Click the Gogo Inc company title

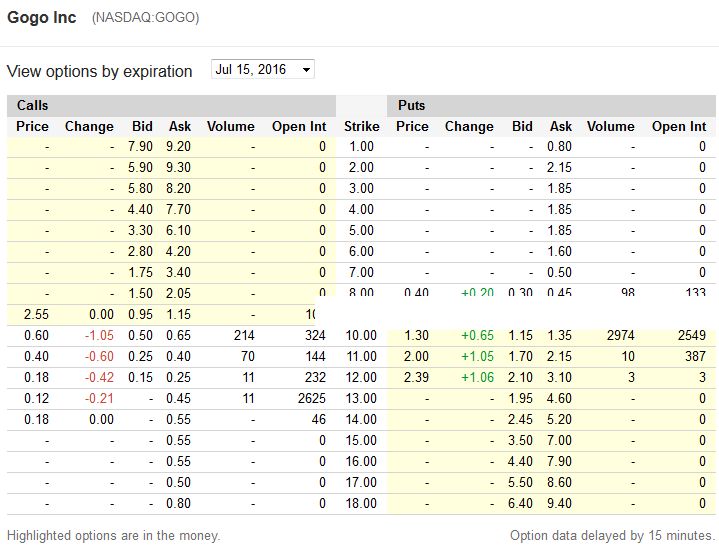click(42, 17)
